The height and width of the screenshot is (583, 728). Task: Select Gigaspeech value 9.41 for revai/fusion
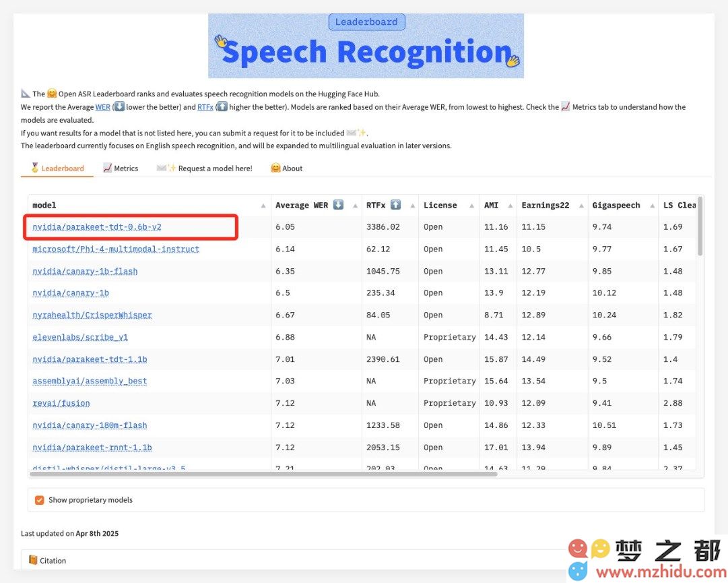tap(601, 403)
